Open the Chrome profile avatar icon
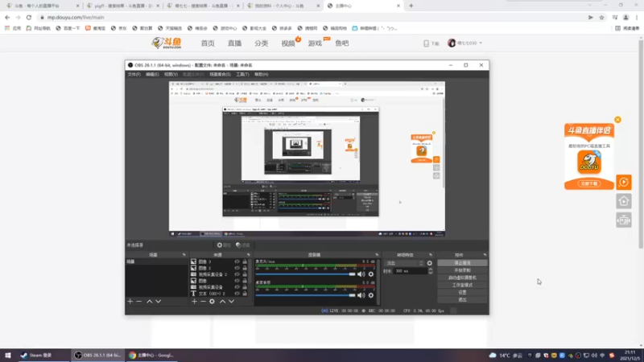 point(625,17)
